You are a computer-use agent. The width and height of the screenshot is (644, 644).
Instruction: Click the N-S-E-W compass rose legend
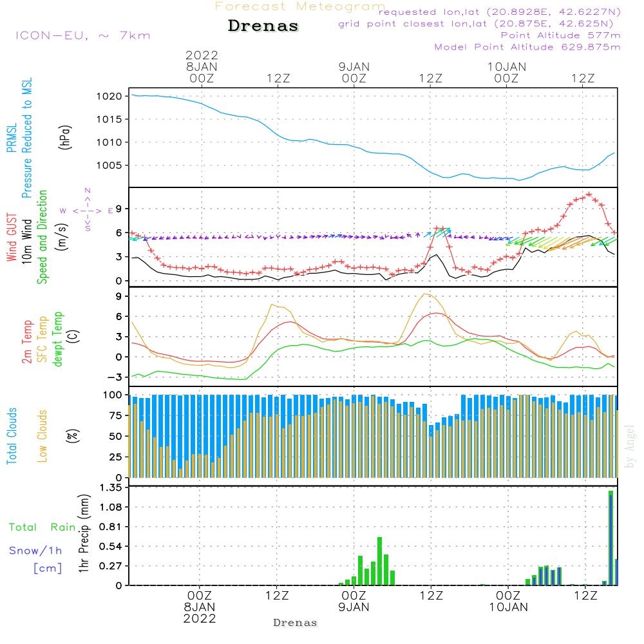coord(87,209)
